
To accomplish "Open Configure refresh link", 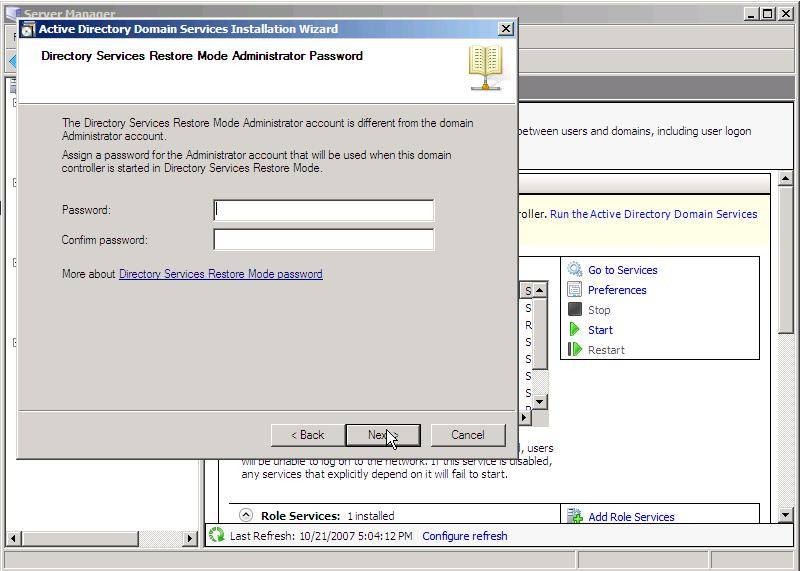I will [x=465, y=536].
